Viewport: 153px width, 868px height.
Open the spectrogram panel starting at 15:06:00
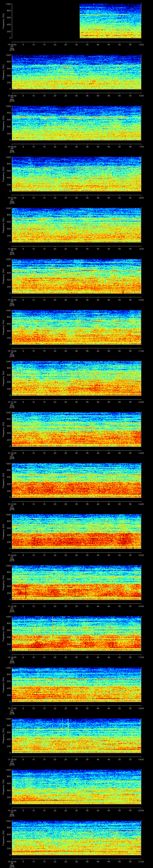tap(77, 123)
